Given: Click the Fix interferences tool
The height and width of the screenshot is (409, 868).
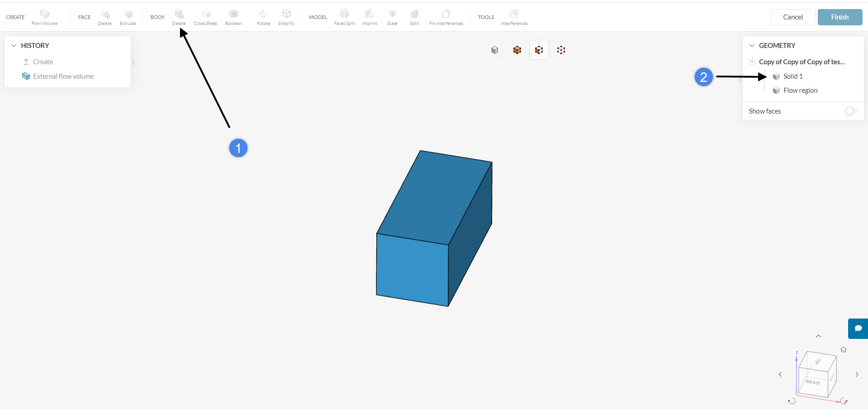Looking at the screenshot, I should point(446,14).
